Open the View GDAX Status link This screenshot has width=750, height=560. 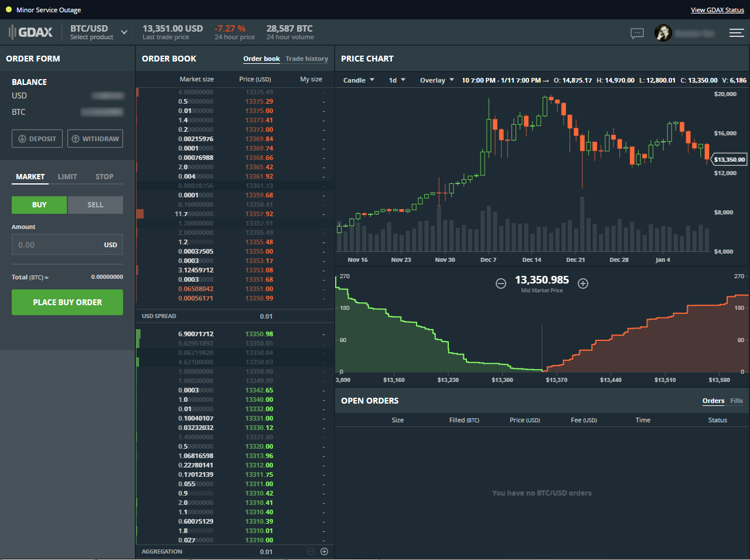(717, 10)
